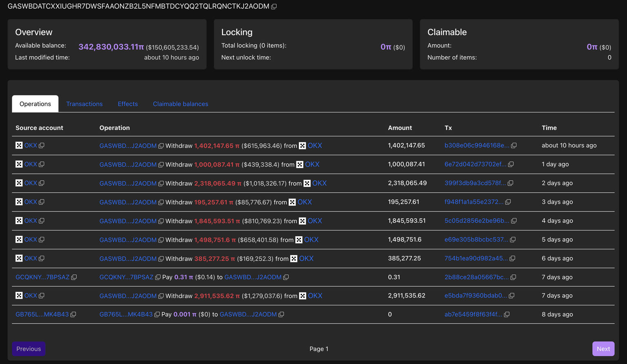Viewport: 627px width, 364px height.
Task: Click OKX logo icon in 3 days ago row
Action: [x=19, y=202]
